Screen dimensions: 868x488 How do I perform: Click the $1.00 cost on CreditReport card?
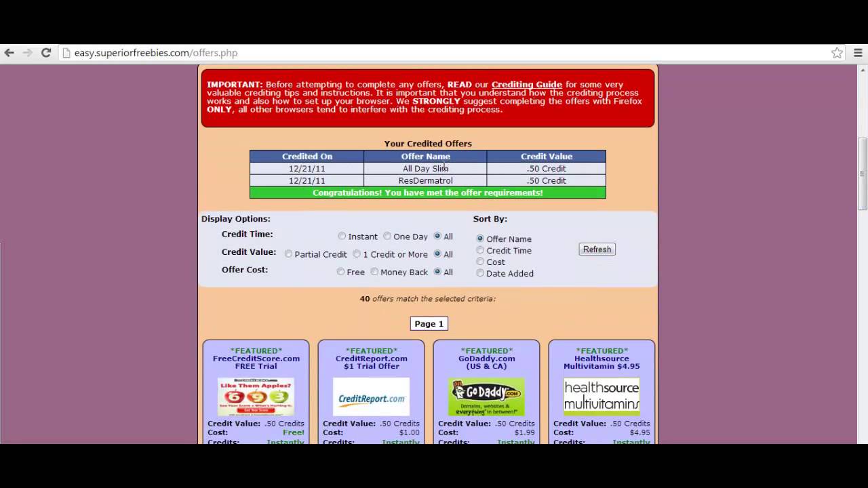(x=410, y=432)
